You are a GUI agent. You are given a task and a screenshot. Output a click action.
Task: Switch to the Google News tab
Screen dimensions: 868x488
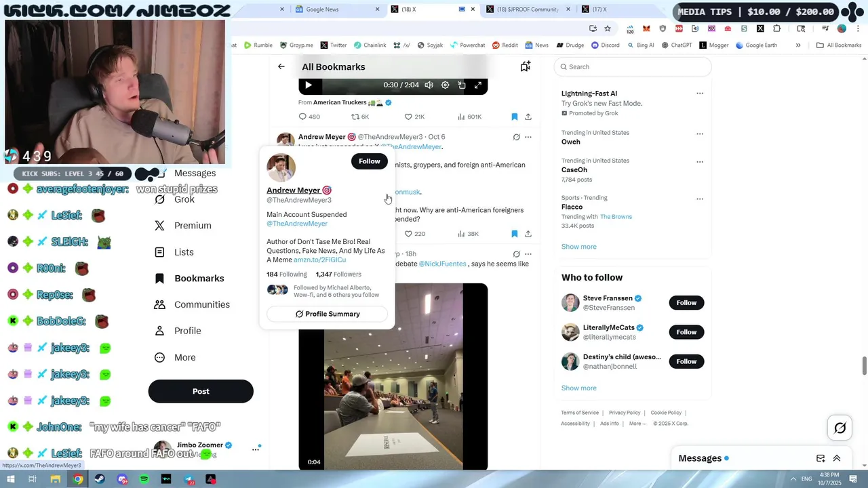pos(337,9)
